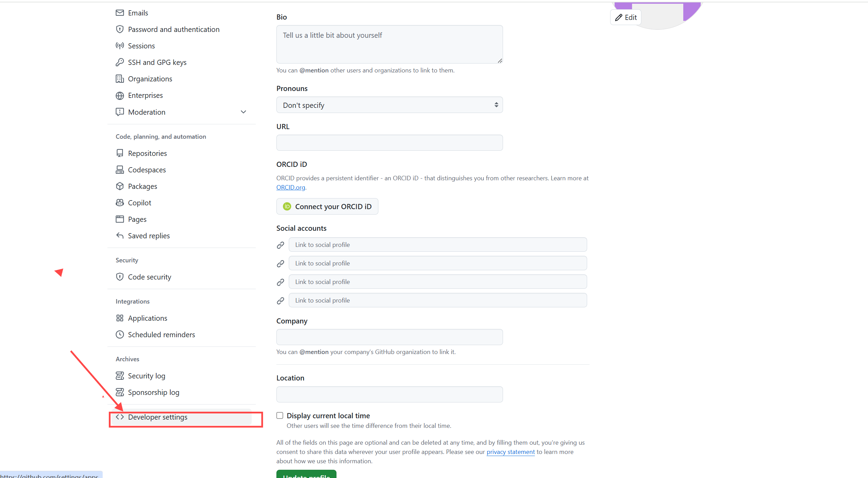Click the first social profile link field

437,244
